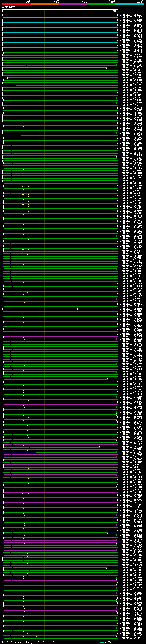Click the purple alignment bar for Q6RFL1

coord(61,193)
